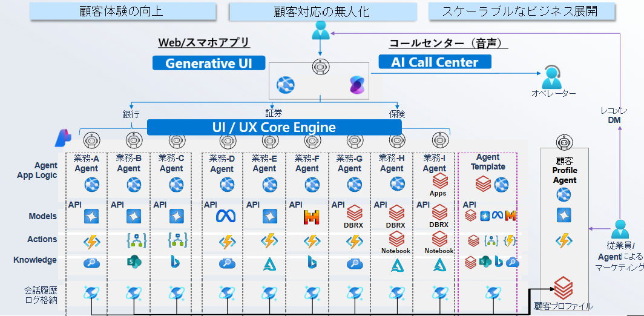644x316 pixels.
Task: Select the Knowledge row label
Action: click(x=35, y=260)
